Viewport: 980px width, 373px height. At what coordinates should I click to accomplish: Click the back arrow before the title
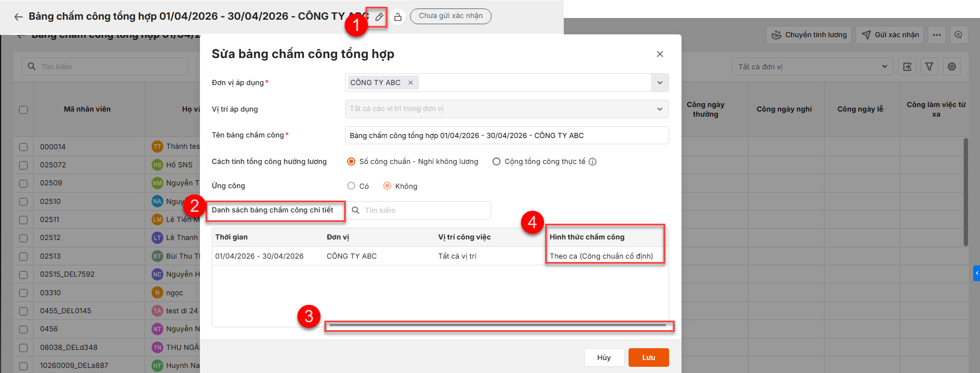[x=19, y=17]
